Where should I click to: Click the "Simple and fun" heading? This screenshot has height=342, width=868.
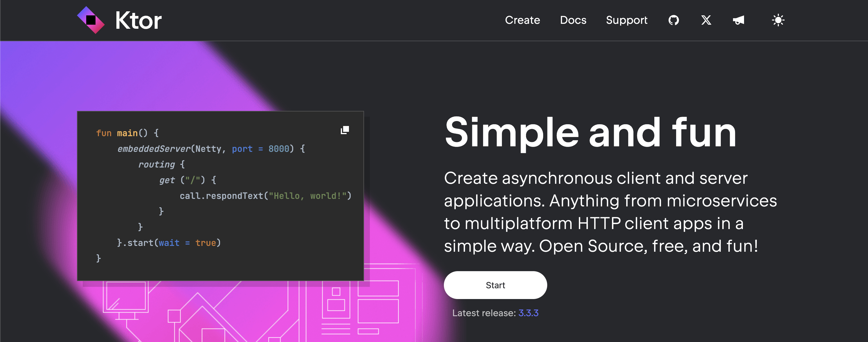(590, 132)
